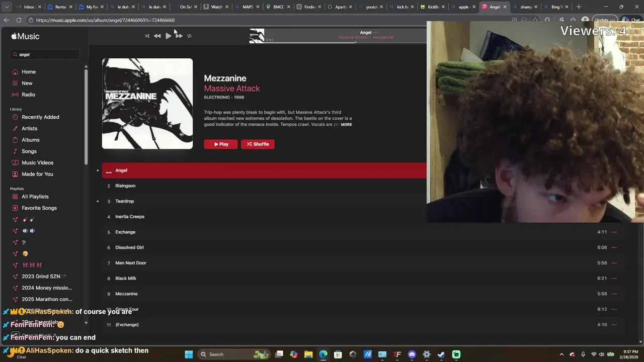The image size is (644, 362).
Task: Toggle repeat mode in the player
Action: pos(189,36)
